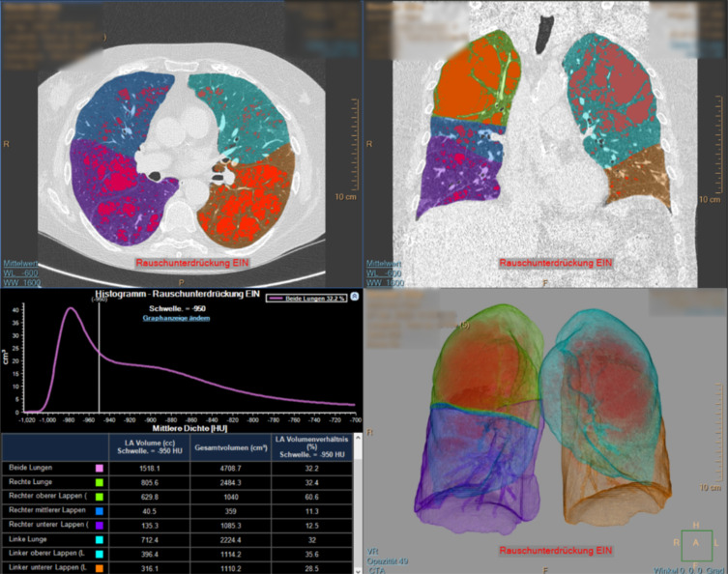The width and height of the screenshot is (728, 574).
Task: Click the 'LA Volumenverhältnis (%)' column header
Action: pyautogui.click(x=311, y=445)
